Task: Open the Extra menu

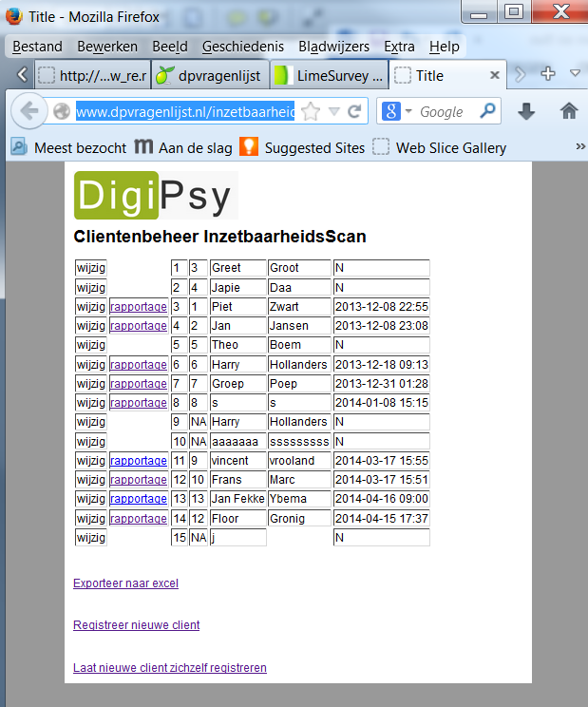Action: 399,47
